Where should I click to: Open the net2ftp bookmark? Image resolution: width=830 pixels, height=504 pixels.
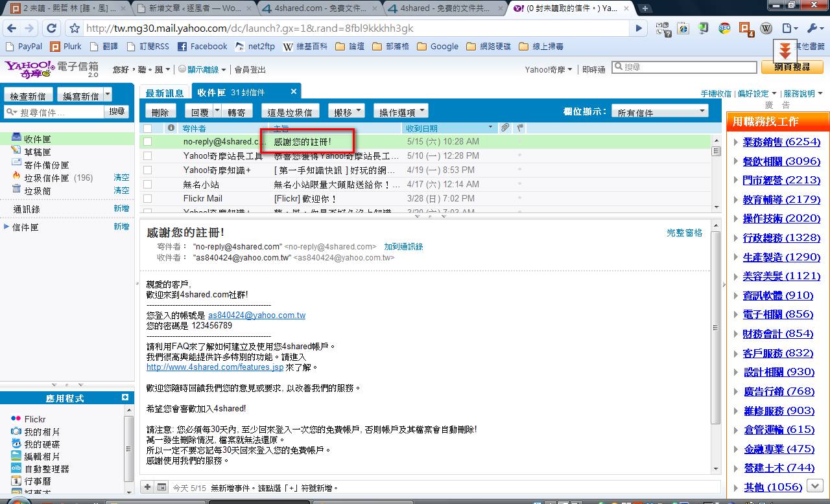point(255,47)
